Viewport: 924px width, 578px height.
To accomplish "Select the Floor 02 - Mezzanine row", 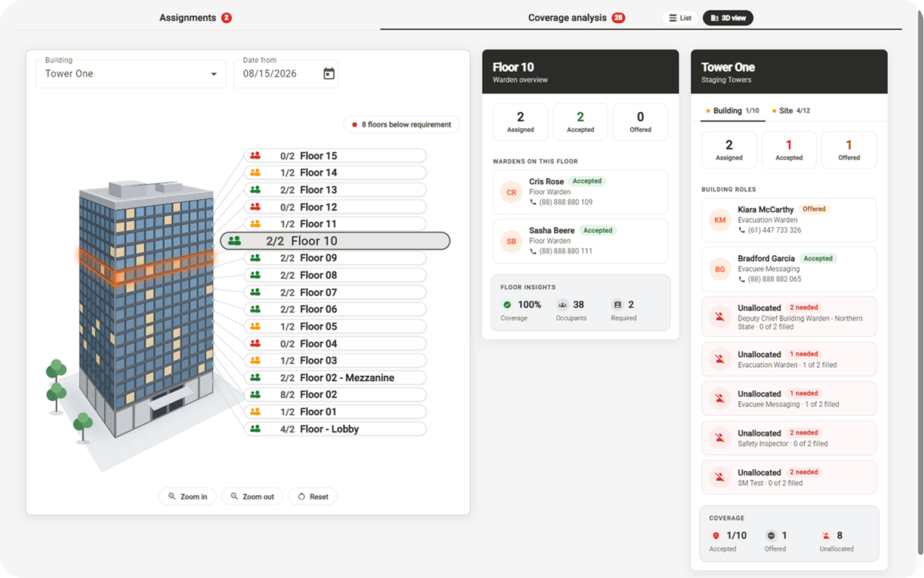I will [x=335, y=378].
